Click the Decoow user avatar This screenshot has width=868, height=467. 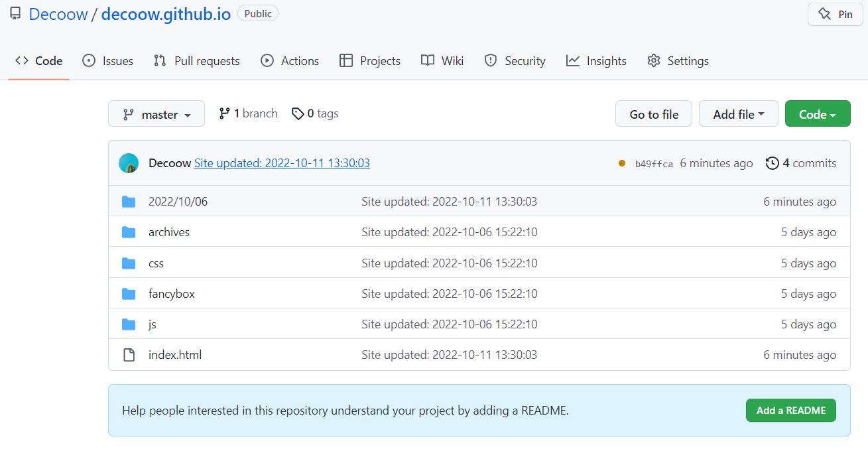pos(129,163)
